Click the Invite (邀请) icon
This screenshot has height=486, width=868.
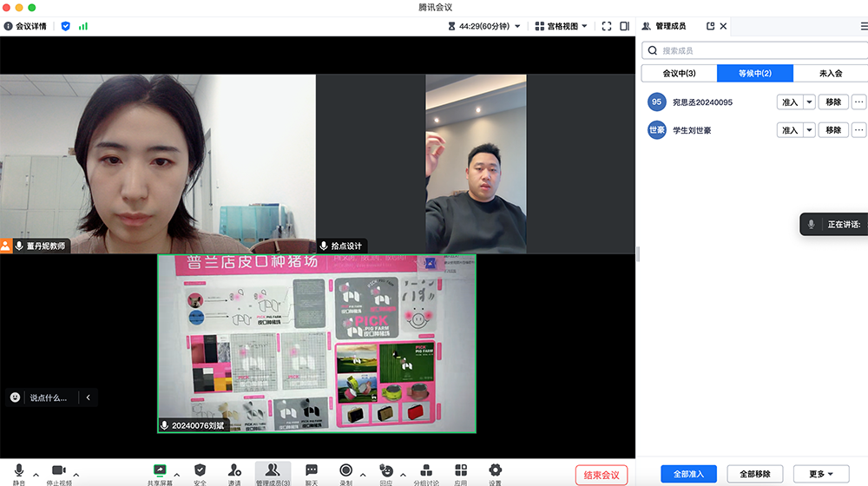point(234,471)
